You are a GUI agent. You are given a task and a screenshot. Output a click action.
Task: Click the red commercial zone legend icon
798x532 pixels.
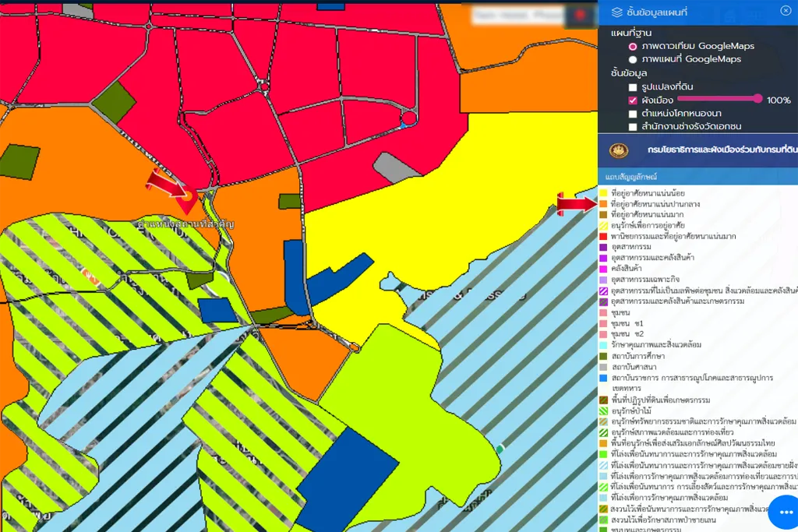tap(603, 235)
